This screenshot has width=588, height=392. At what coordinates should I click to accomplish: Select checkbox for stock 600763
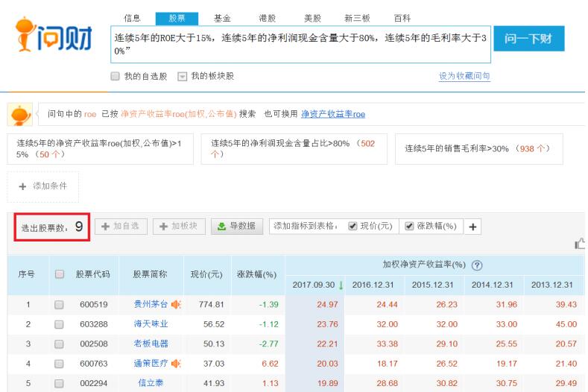59,364
